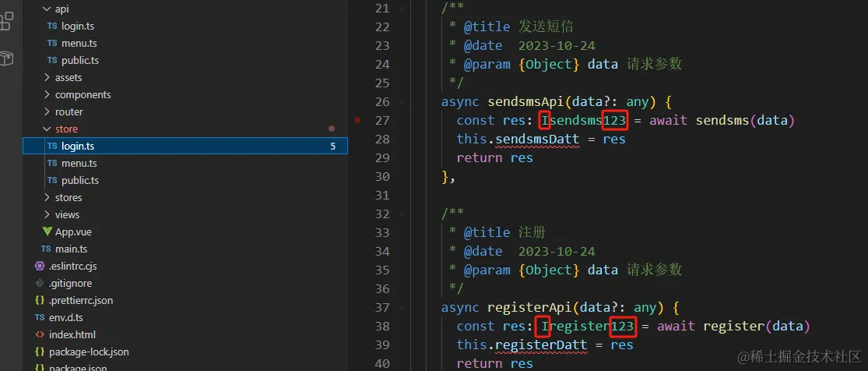Image resolution: width=868 pixels, height=371 pixels.
Task: Click {Object} in the line 24 comment
Action: click(549, 65)
